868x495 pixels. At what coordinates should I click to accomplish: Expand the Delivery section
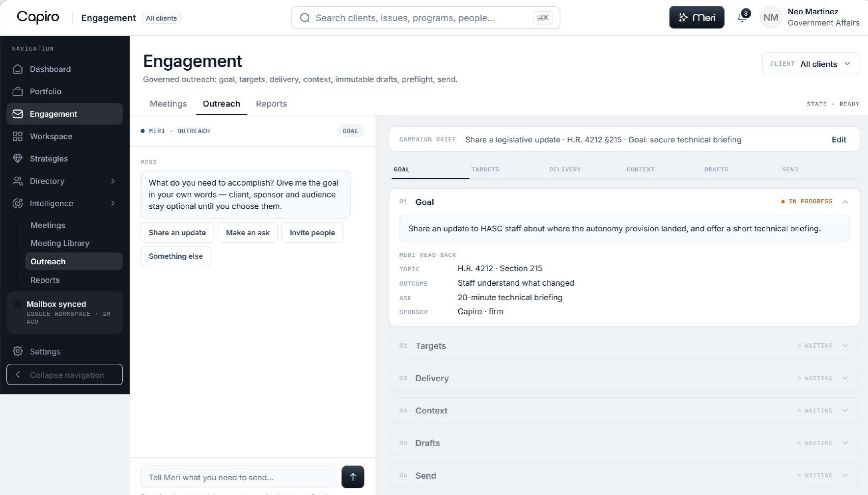[624, 378]
